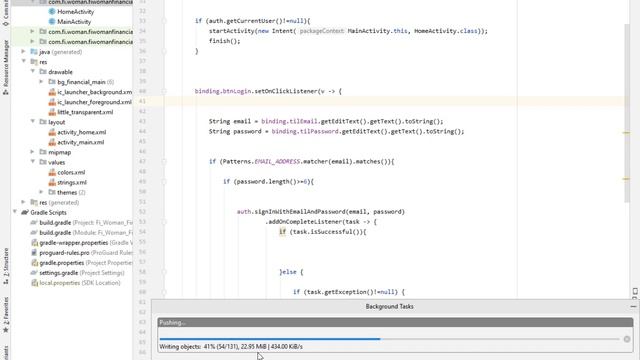Open the Structure tool window tab
Image resolution: width=640 pixels, height=360 pixels.
click(x=6, y=266)
